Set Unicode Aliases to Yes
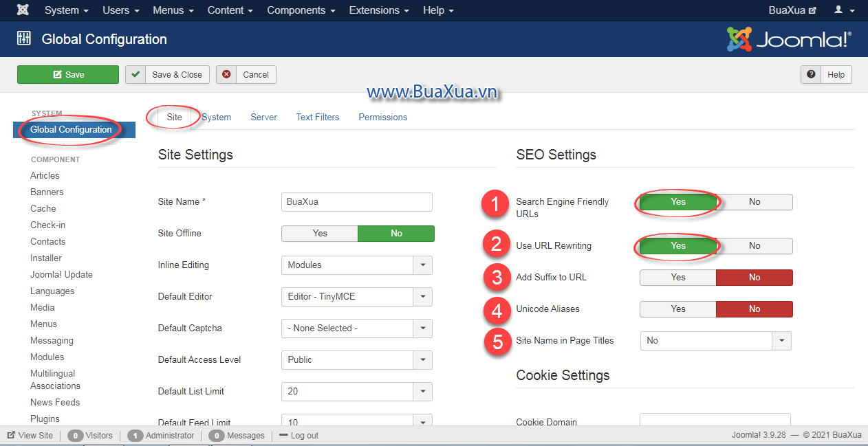Image resolution: width=868 pixels, height=446 pixels. click(x=678, y=309)
